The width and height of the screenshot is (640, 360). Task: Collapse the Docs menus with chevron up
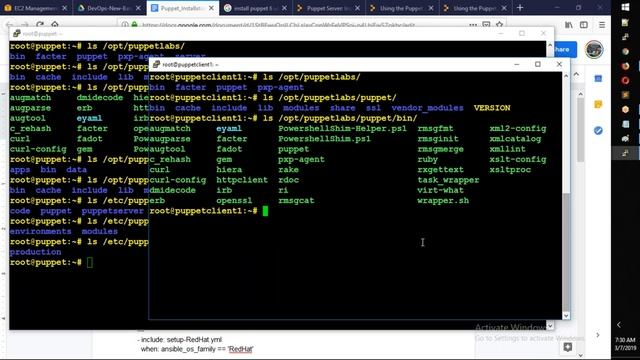point(576,74)
